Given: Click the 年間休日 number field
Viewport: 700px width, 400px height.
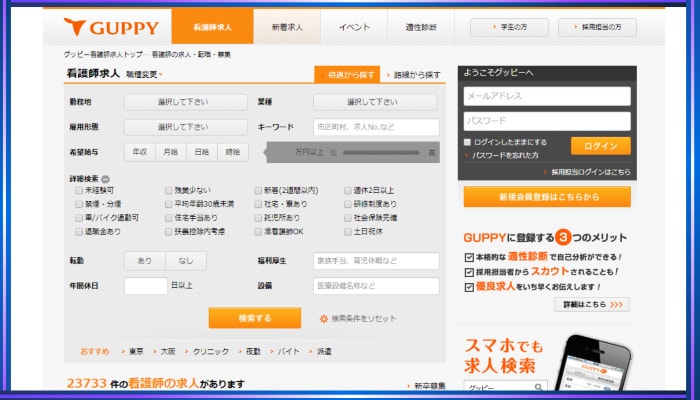Looking at the screenshot, I should (x=146, y=286).
